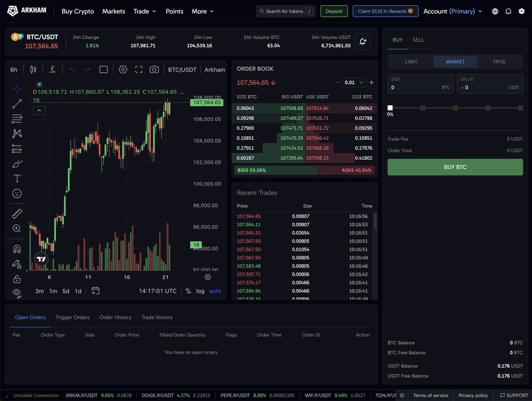Switch to the SELL tab
The width and height of the screenshot is (532, 401).
tap(418, 40)
